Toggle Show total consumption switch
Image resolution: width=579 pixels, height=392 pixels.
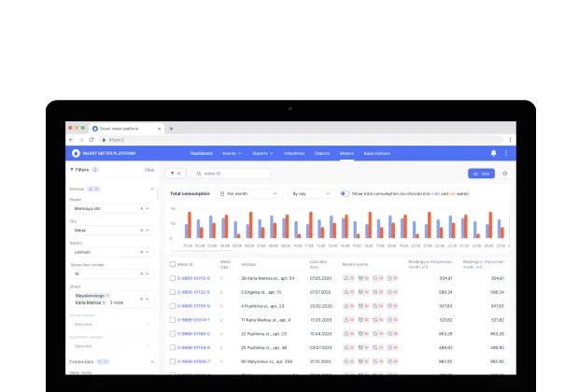click(345, 193)
